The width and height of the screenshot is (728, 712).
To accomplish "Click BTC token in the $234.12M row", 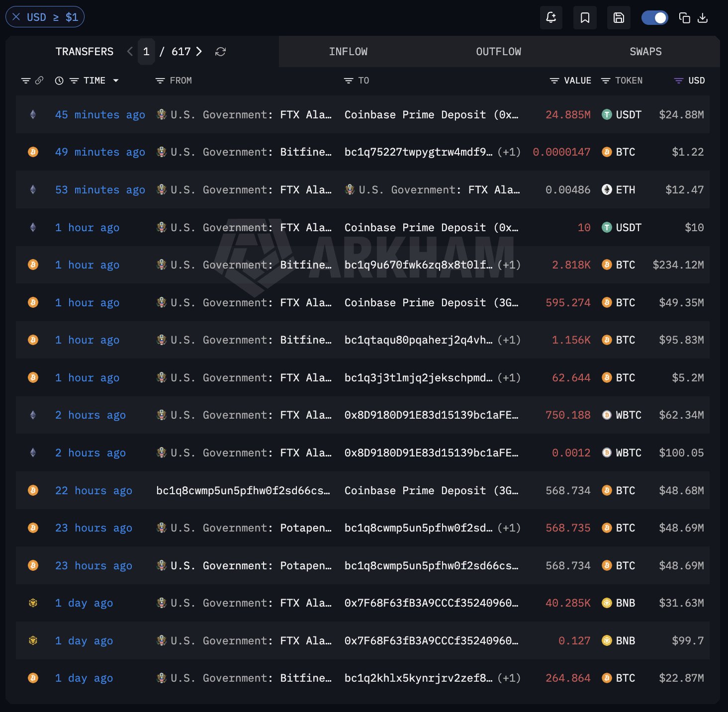I will tap(619, 265).
